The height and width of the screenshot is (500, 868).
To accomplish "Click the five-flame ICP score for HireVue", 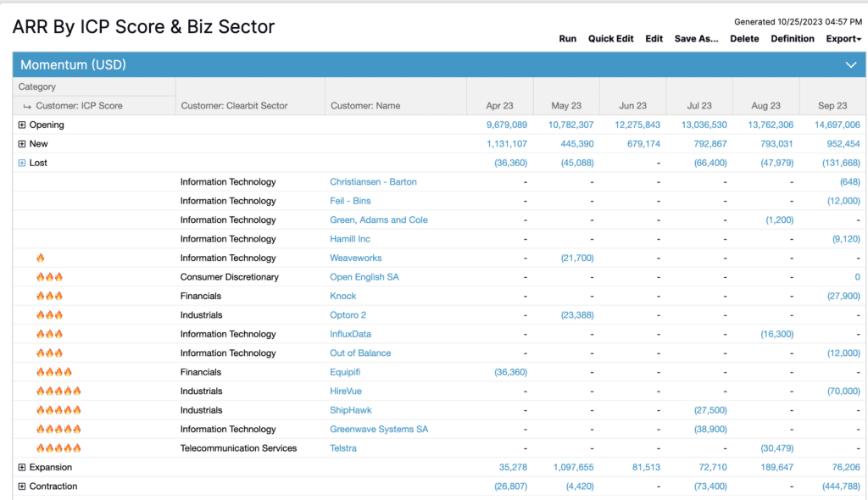I will tap(58, 391).
